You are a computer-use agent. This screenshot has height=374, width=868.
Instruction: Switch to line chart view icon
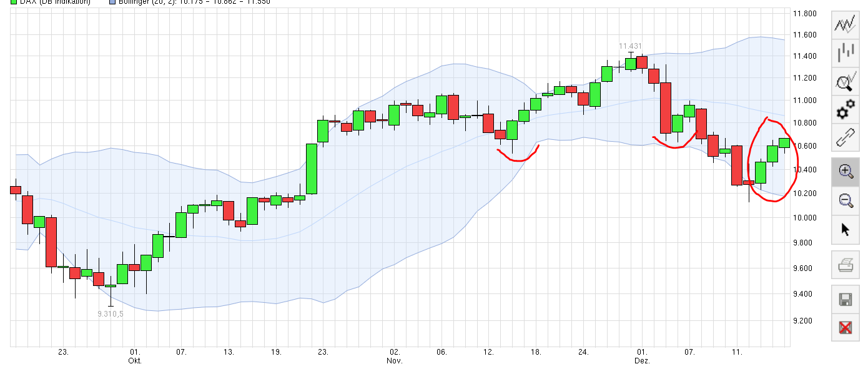(846, 25)
